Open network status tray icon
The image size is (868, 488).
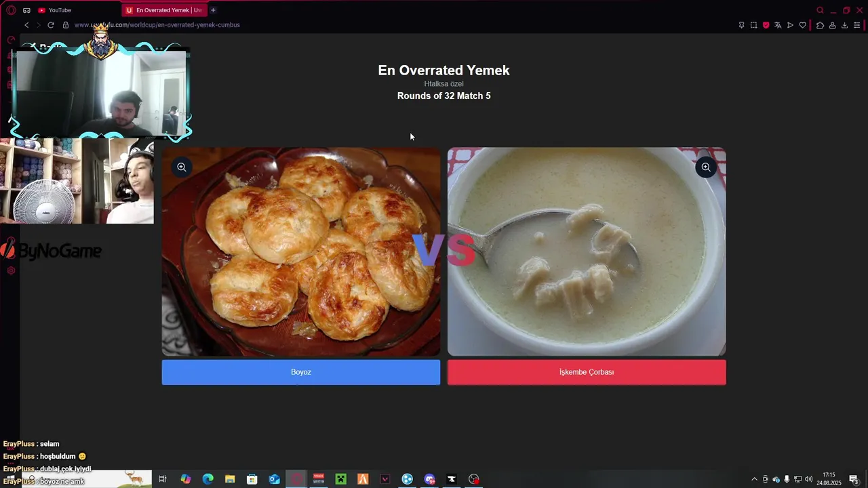[797, 479]
